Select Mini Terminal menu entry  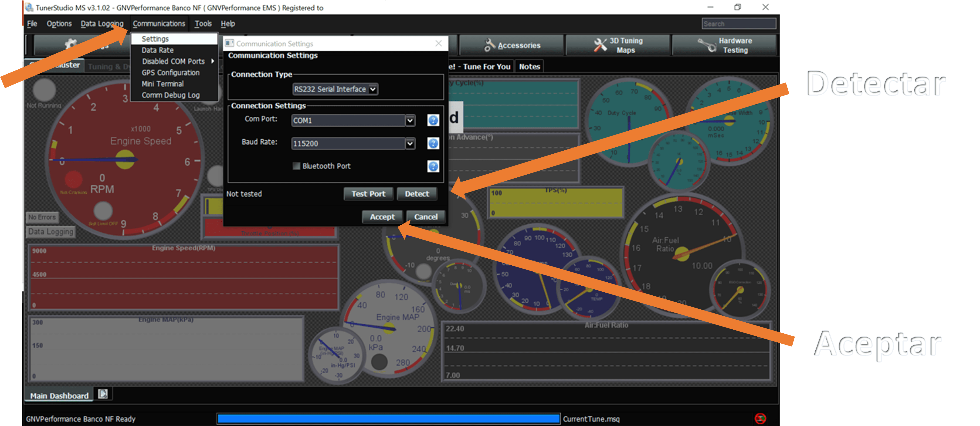click(x=174, y=84)
